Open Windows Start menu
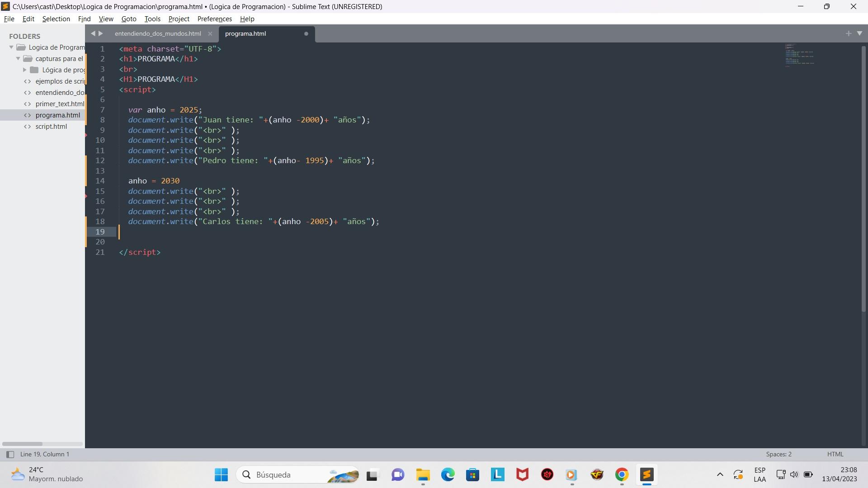This screenshot has width=868, height=488. click(221, 475)
